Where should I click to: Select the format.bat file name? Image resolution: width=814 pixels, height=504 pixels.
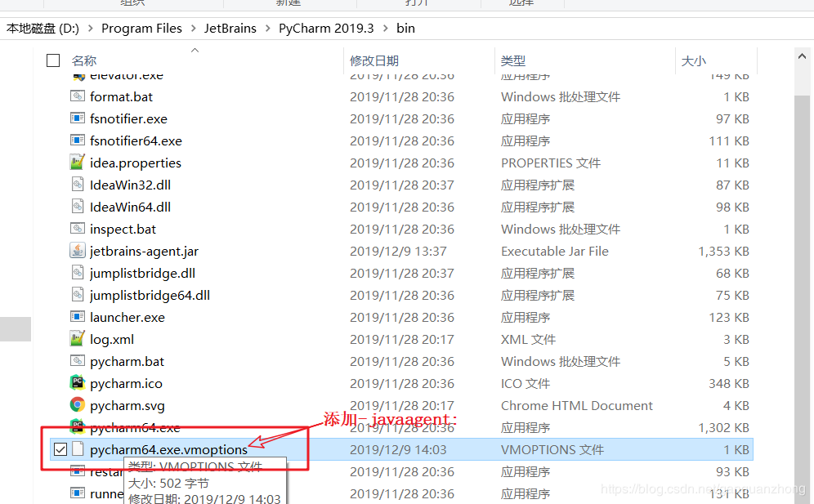click(x=121, y=96)
